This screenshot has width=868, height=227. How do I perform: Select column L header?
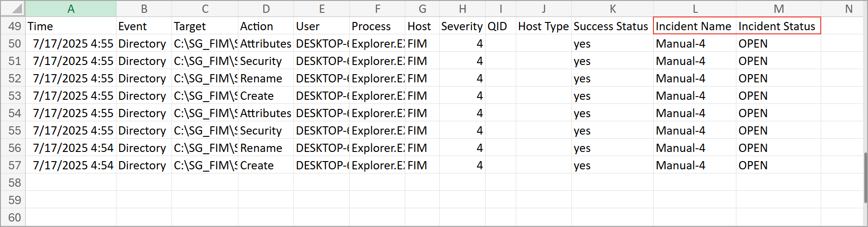tap(695, 9)
